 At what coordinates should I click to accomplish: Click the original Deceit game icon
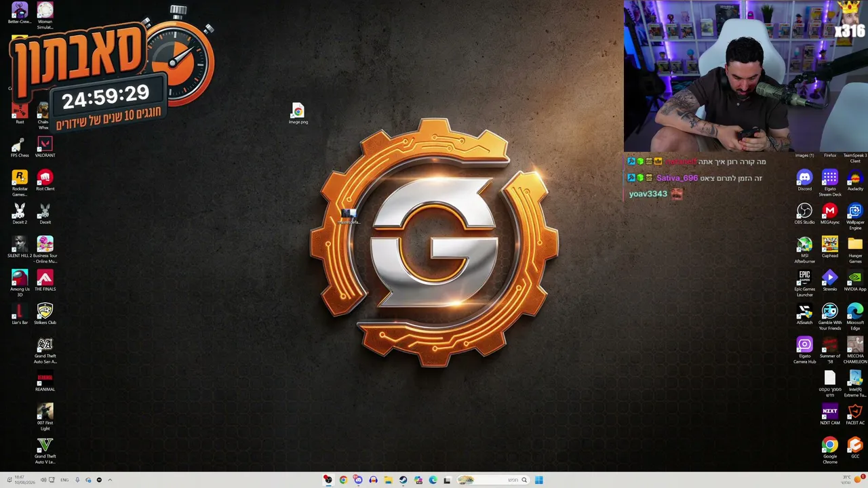[45, 213]
